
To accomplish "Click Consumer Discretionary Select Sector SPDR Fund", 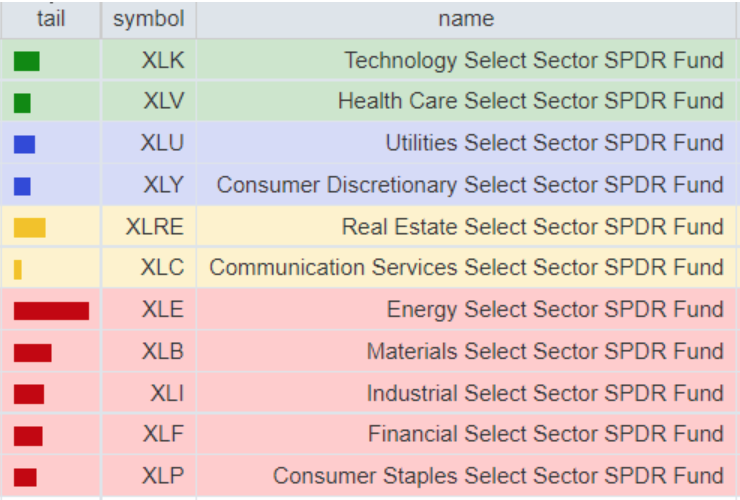I will [x=470, y=185].
